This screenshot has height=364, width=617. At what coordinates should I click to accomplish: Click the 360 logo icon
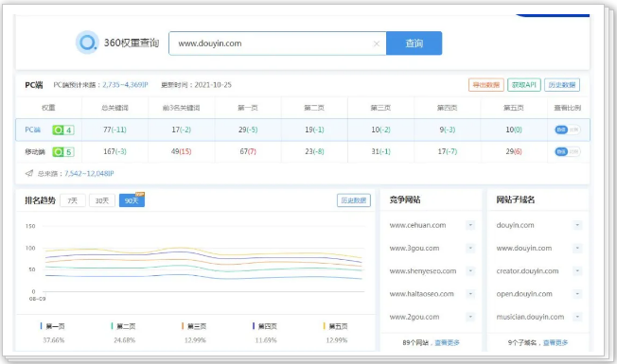(x=87, y=42)
